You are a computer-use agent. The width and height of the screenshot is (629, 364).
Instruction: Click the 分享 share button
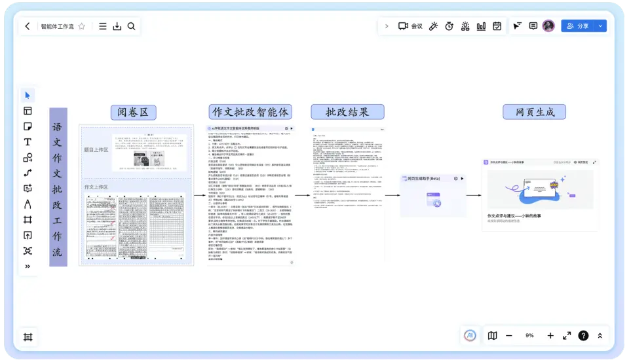(x=578, y=26)
